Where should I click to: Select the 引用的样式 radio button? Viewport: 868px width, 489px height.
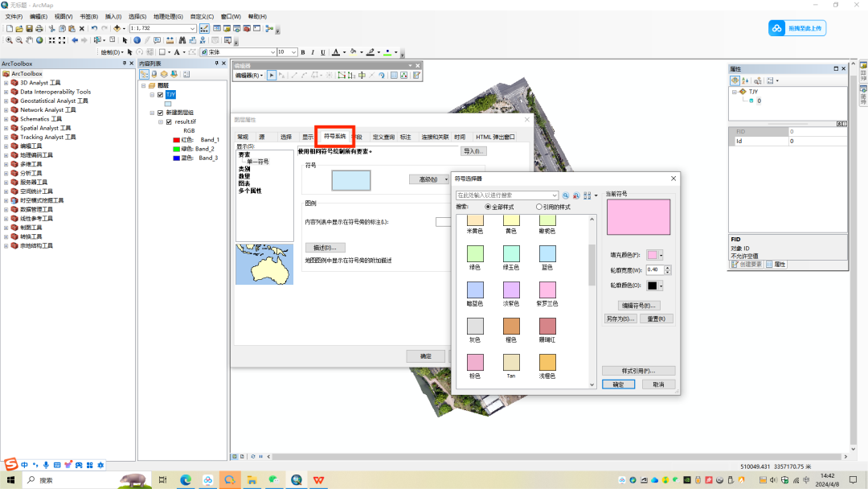pos(538,208)
